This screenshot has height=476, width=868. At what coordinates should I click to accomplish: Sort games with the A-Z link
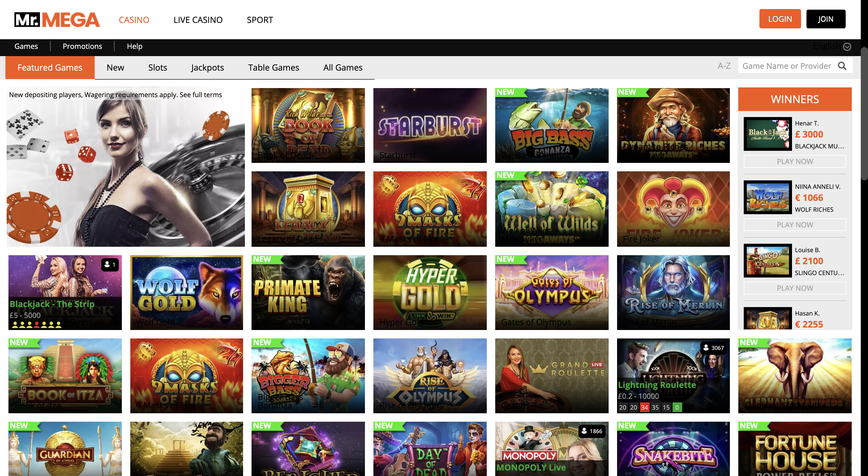tap(724, 66)
